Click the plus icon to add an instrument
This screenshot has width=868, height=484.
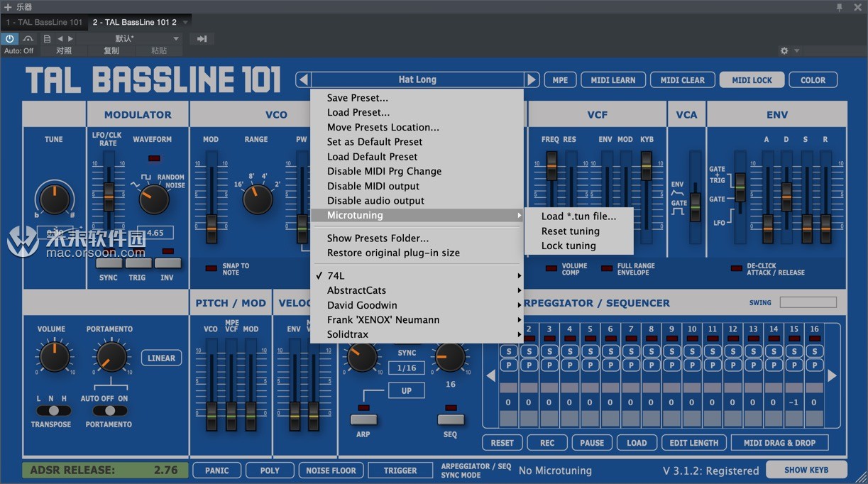[8, 6]
